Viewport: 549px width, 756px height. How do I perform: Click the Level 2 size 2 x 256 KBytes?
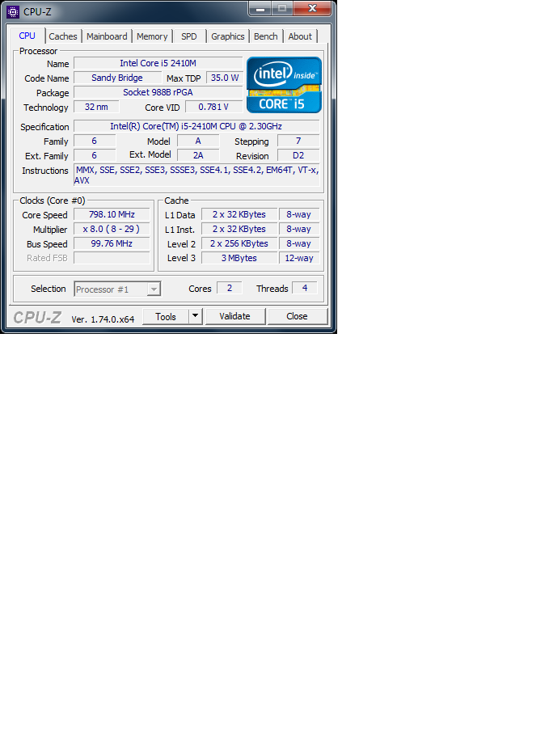pos(239,243)
